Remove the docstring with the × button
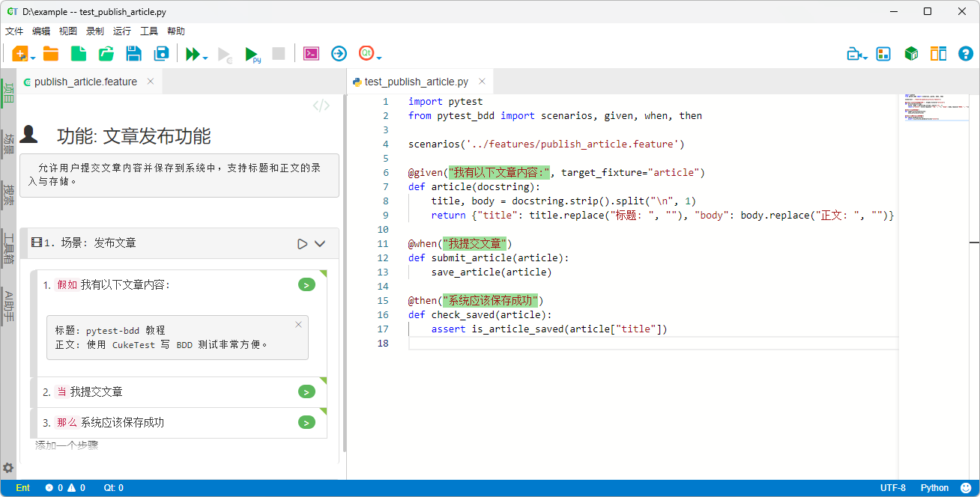Screen dimensions: 980x497 (x=298, y=324)
